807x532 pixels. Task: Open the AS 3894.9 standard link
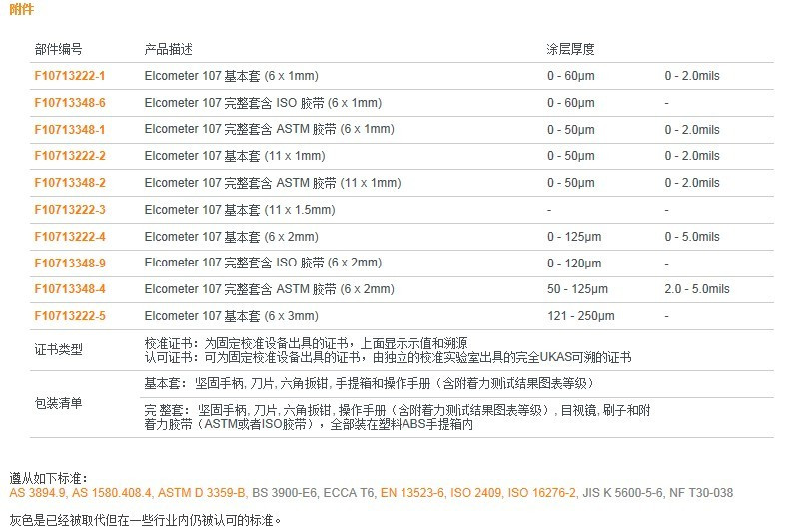click(x=37, y=493)
